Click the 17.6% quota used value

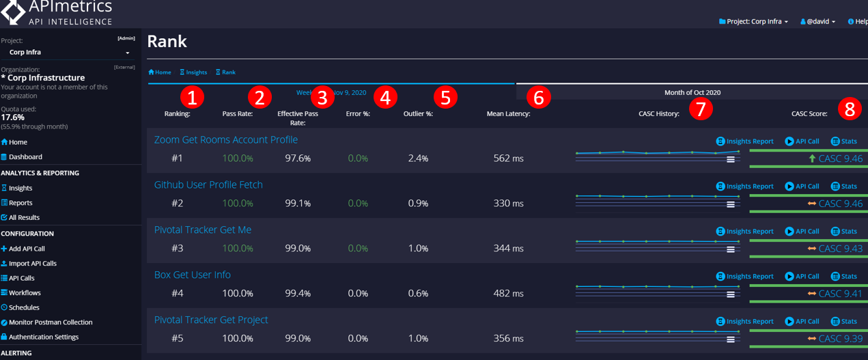[x=12, y=117]
